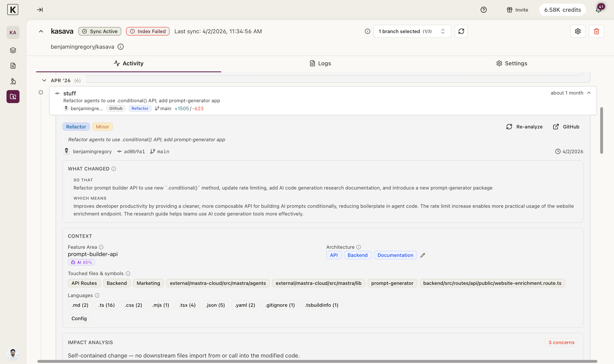This screenshot has width=614, height=364.
Task: Collapse the APR '26 group
Action: [44, 81]
